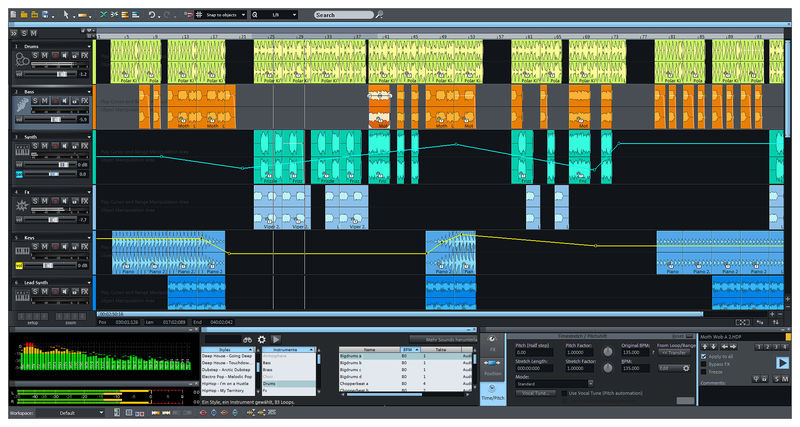Viewport: 800px width, 427px height.
Task: Click the Fx track starburst icon
Action: point(22,206)
